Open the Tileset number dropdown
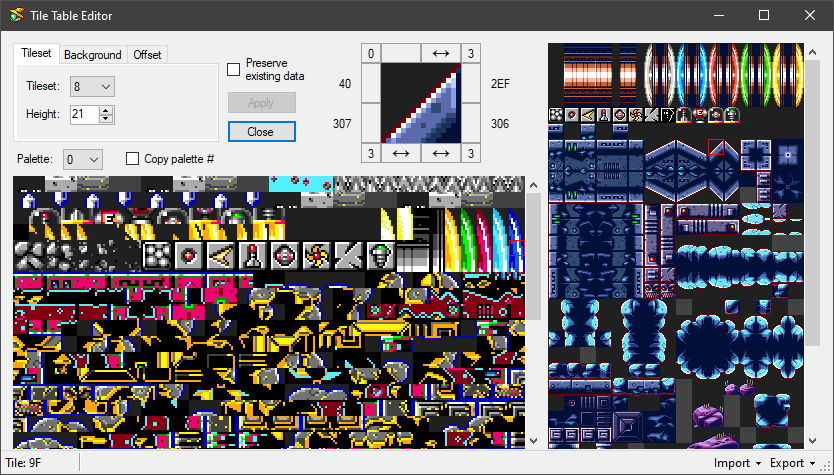The width and height of the screenshot is (834, 475). pyautogui.click(x=92, y=87)
